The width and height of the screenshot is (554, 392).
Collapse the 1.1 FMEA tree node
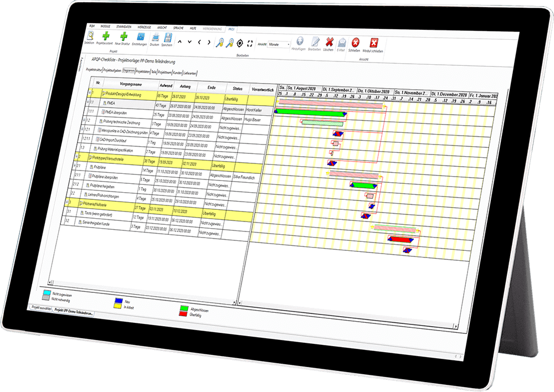tap(88, 102)
